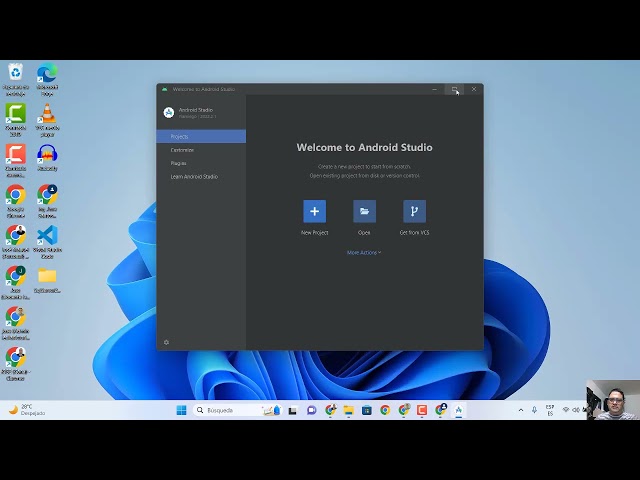Screen dimensions: 640x480
Task: Open File Explorer from the taskbar
Action: (348, 410)
